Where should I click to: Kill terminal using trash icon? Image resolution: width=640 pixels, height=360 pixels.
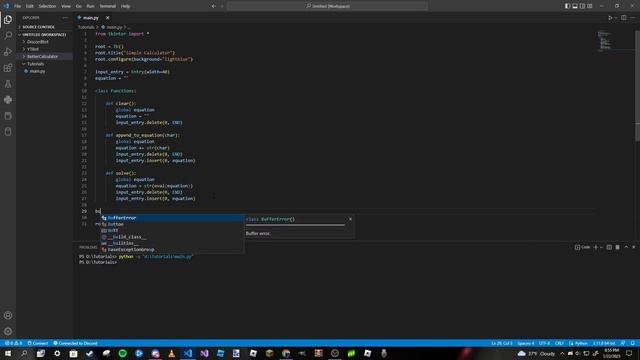(x=618, y=247)
